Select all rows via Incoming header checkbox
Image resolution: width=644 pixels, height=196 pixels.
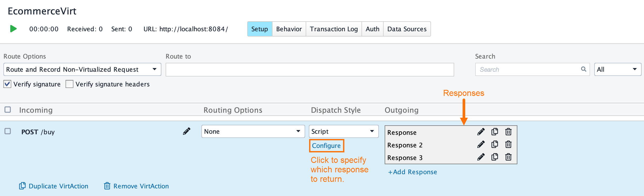click(x=8, y=110)
